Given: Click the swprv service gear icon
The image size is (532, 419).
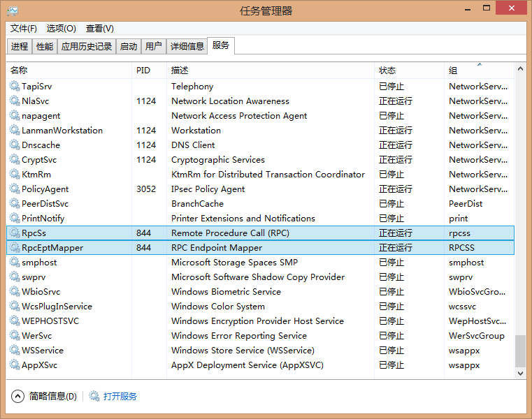Looking at the screenshot, I should point(15,277).
